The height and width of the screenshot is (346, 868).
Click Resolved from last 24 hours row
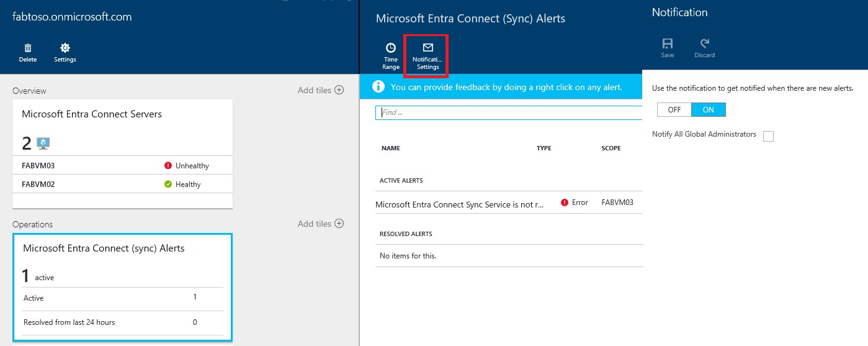123,322
